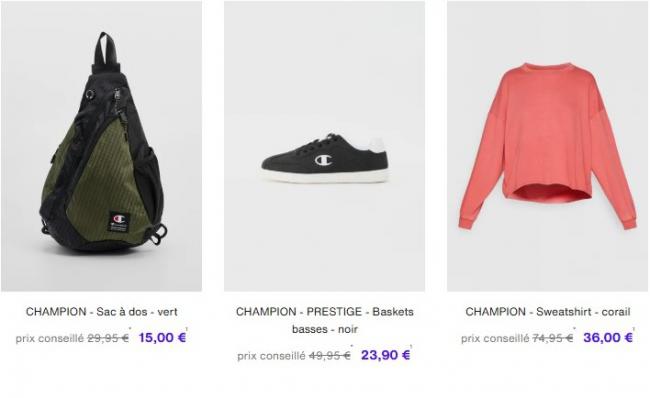Screen dimensions: 650x398
Task: Click the Champion logo patch on the backpack
Action: (119, 221)
